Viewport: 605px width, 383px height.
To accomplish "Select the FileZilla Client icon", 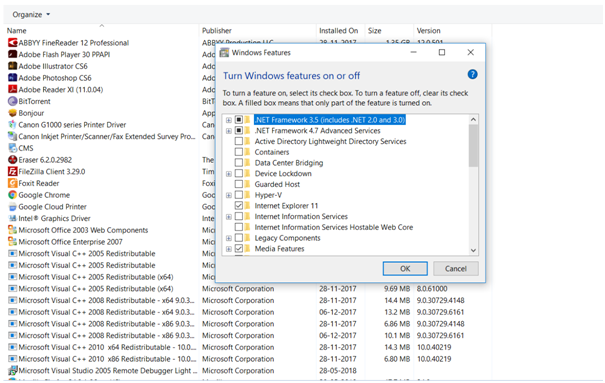I will (x=13, y=171).
